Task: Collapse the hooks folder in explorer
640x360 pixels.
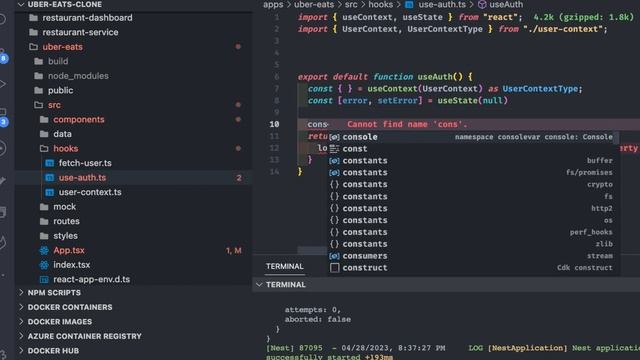Action: click(44, 149)
